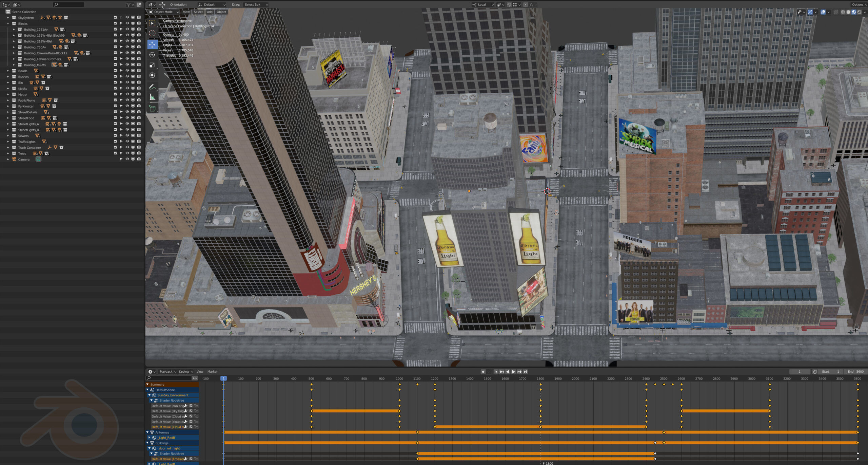Click the End frame 3600 field
The width and height of the screenshot is (868, 465).
[x=856, y=372]
